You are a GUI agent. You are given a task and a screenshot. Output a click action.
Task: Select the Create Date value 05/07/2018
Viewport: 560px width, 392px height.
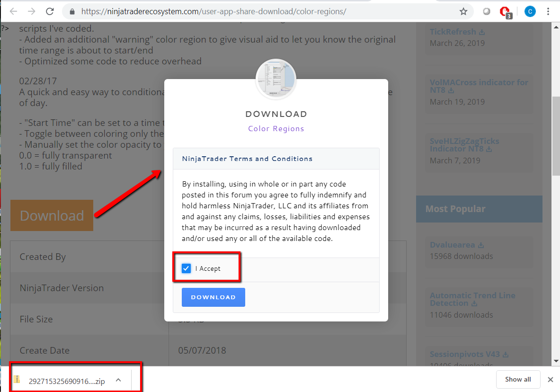[x=202, y=350]
